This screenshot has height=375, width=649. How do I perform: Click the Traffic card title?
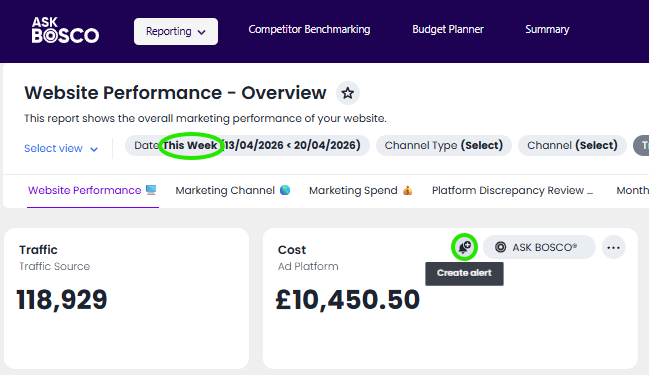point(38,250)
